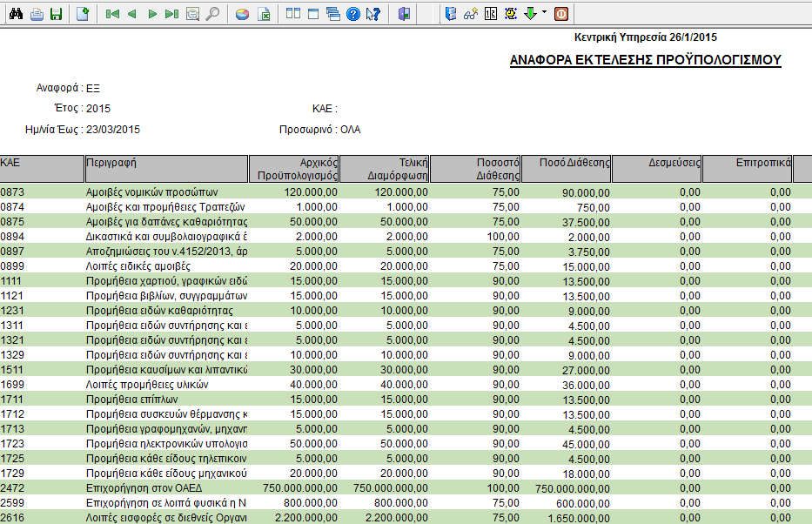812x524 pixels.
Task: Click the year value 2015
Action: [98, 109]
